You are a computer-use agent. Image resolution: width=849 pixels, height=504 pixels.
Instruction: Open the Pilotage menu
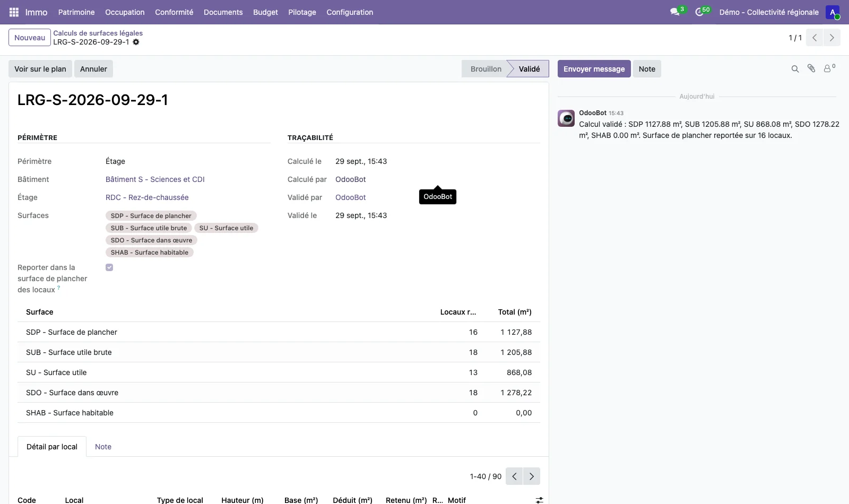pyautogui.click(x=302, y=12)
